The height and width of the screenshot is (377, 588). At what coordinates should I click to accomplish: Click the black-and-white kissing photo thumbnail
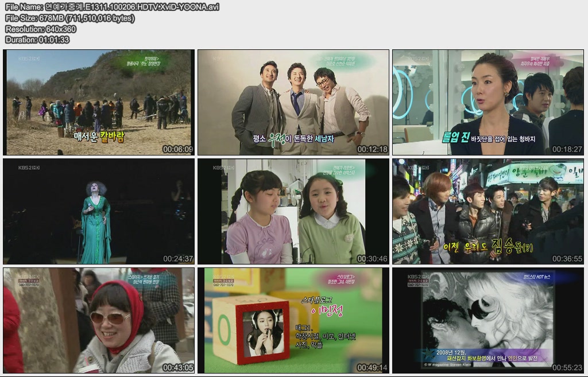[488, 320]
